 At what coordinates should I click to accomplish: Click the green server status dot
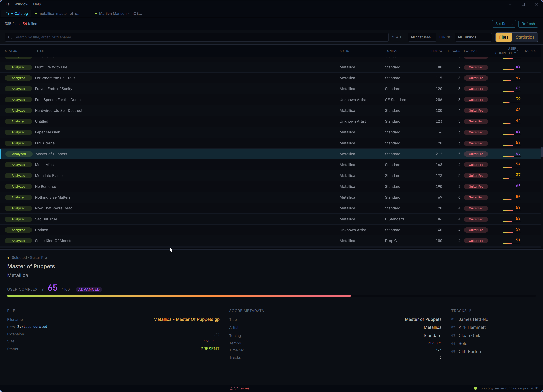pyautogui.click(x=475, y=388)
